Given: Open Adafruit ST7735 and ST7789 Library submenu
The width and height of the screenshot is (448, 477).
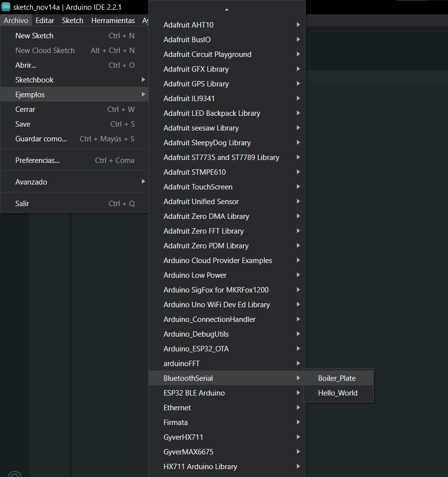Looking at the screenshot, I should click(227, 157).
